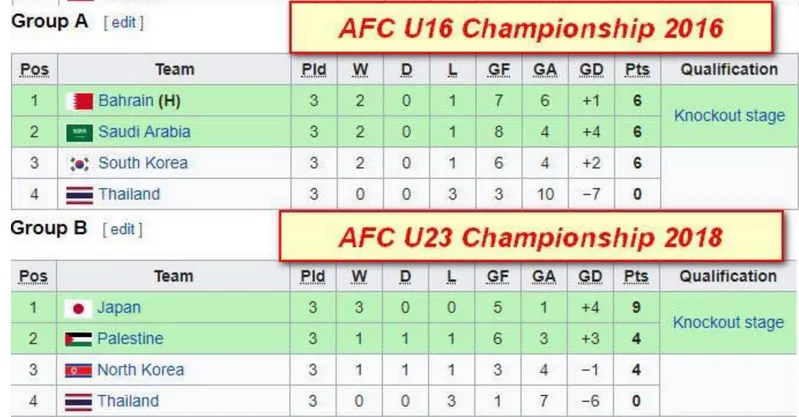Viewport: 799px width, 417px height.
Task: Click the Palestine flag icon
Action: [x=79, y=339]
